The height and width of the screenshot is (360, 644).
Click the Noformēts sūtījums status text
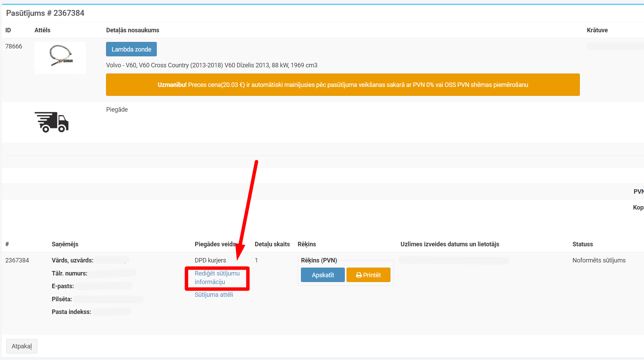tap(599, 260)
